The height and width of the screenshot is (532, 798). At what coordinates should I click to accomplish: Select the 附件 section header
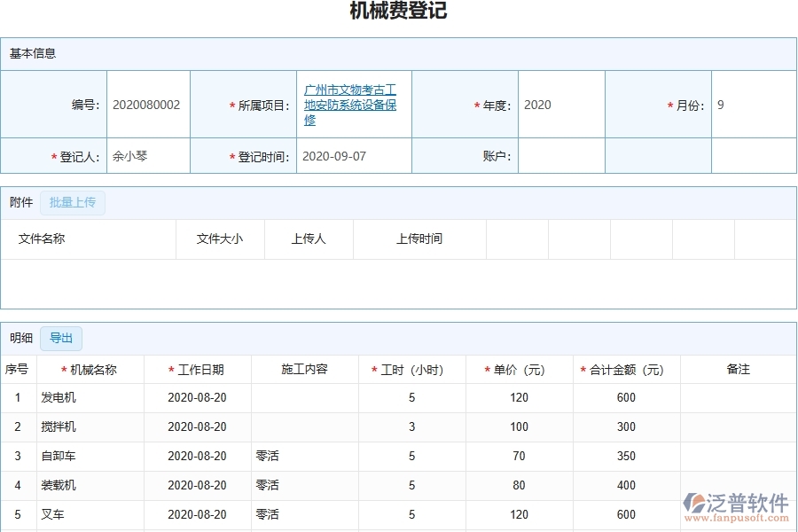20,202
